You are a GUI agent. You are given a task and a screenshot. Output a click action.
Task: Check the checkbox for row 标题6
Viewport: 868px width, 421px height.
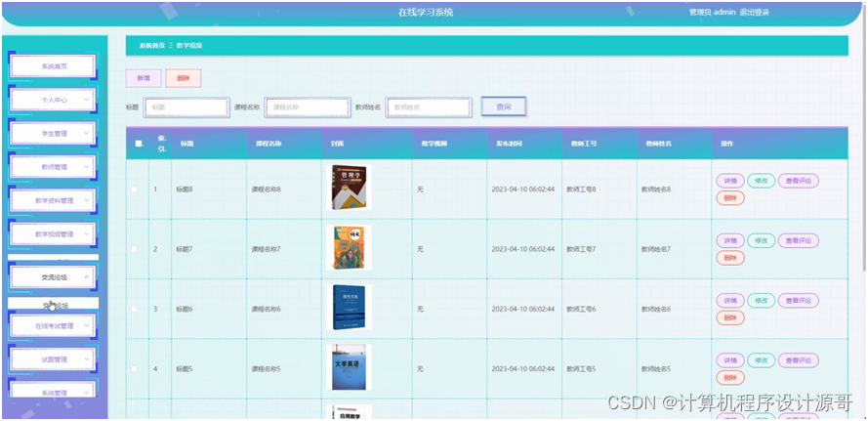click(x=134, y=309)
